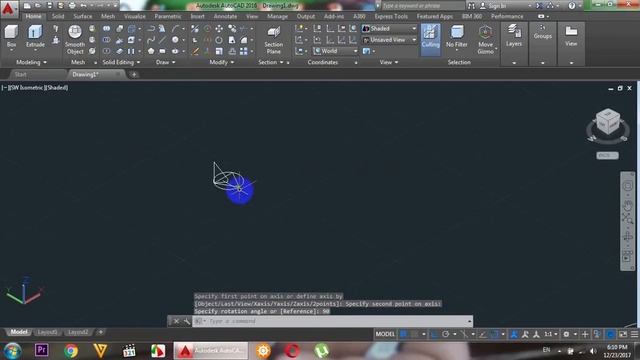The image size is (640, 360).
Task: Switch to the Layout1 tab
Action: click(47, 332)
